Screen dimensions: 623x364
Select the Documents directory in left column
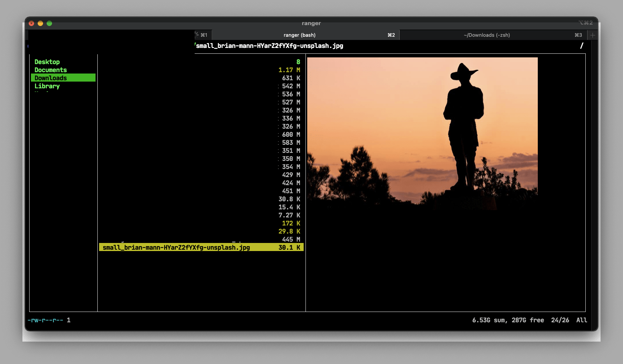coord(51,70)
